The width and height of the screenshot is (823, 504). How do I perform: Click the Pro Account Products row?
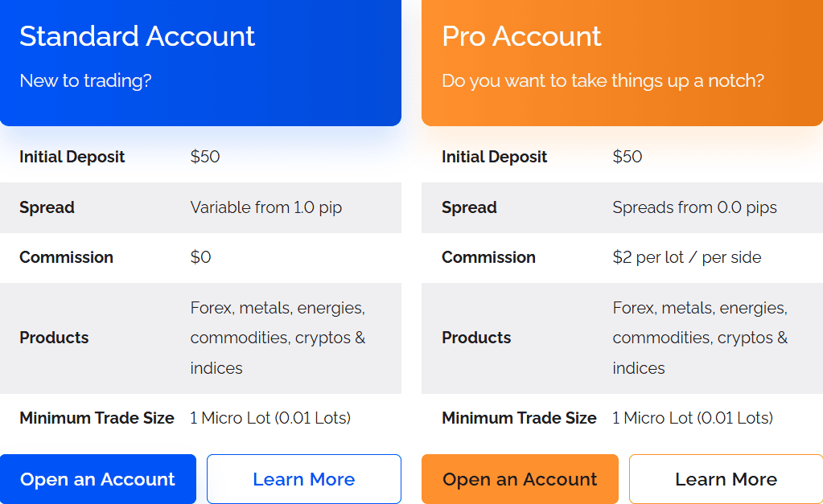pyautogui.click(x=619, y=338)
